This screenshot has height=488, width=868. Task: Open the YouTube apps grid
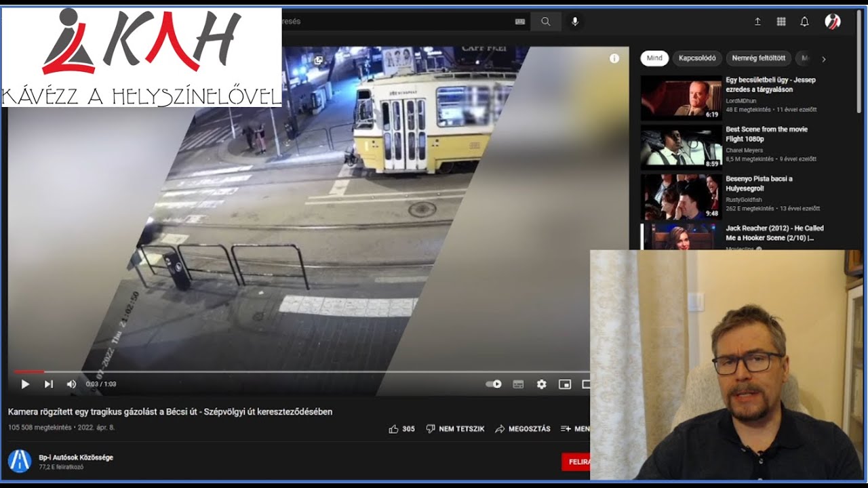[781, 22]
